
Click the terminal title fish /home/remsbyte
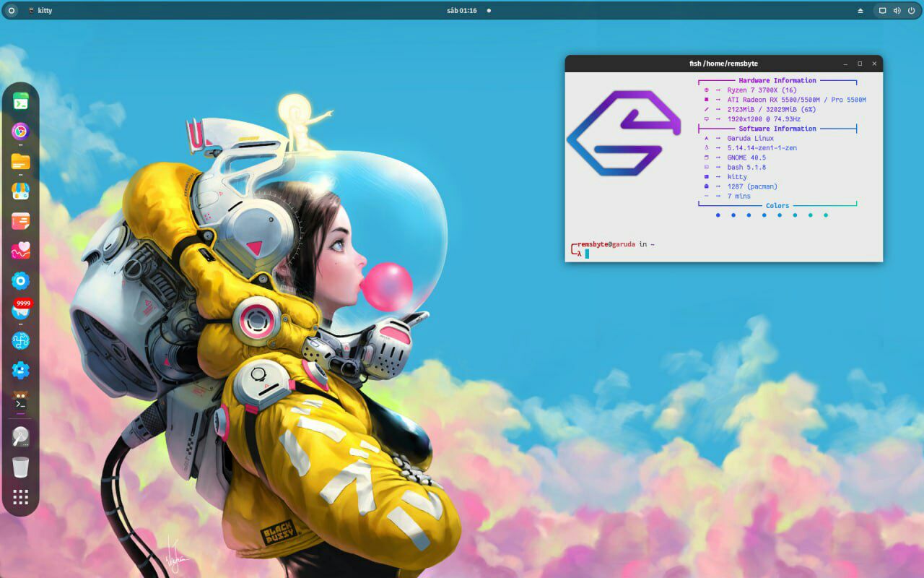(x=723, y=64)
